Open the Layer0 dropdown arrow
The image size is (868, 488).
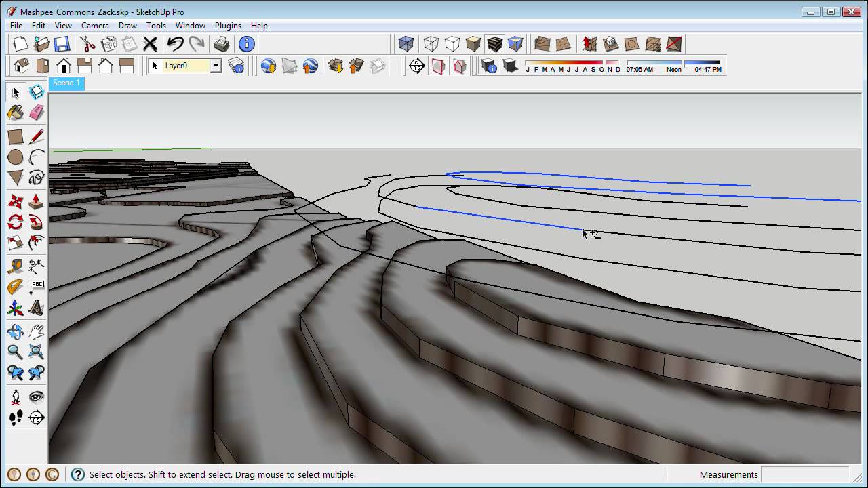click(216, 66)
